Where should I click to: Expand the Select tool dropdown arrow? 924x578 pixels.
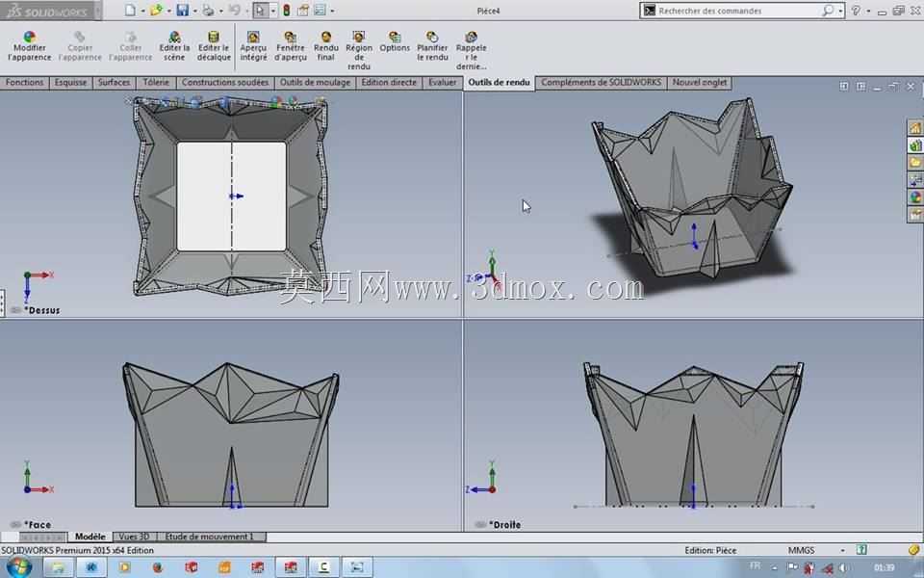[x=272, y=11]
